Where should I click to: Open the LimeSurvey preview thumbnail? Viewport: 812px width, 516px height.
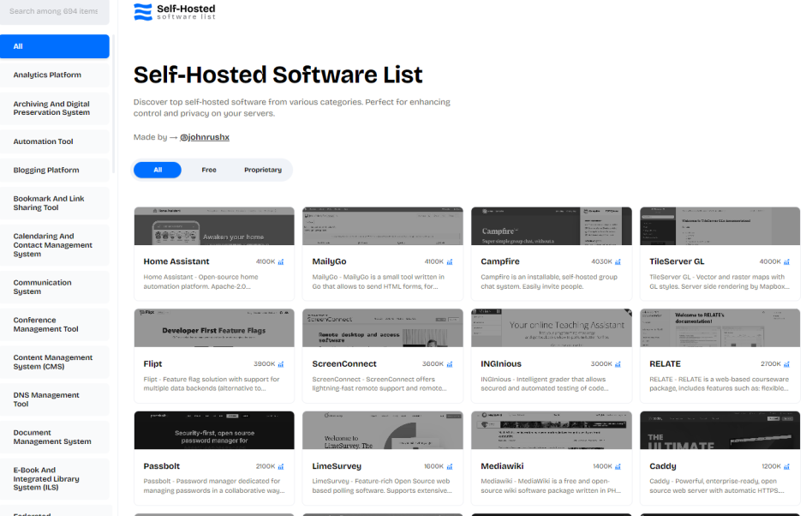[x=383, y=430]
